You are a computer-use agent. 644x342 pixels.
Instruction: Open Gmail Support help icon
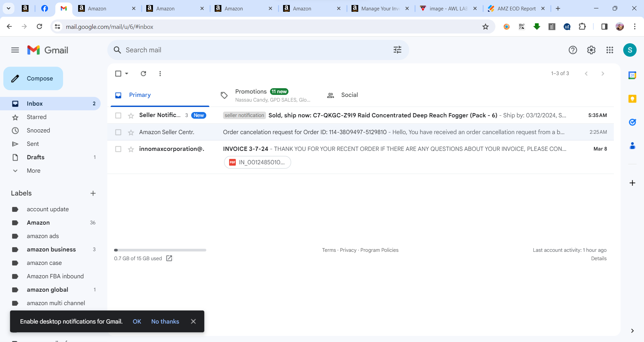click(x=573, y=50)
